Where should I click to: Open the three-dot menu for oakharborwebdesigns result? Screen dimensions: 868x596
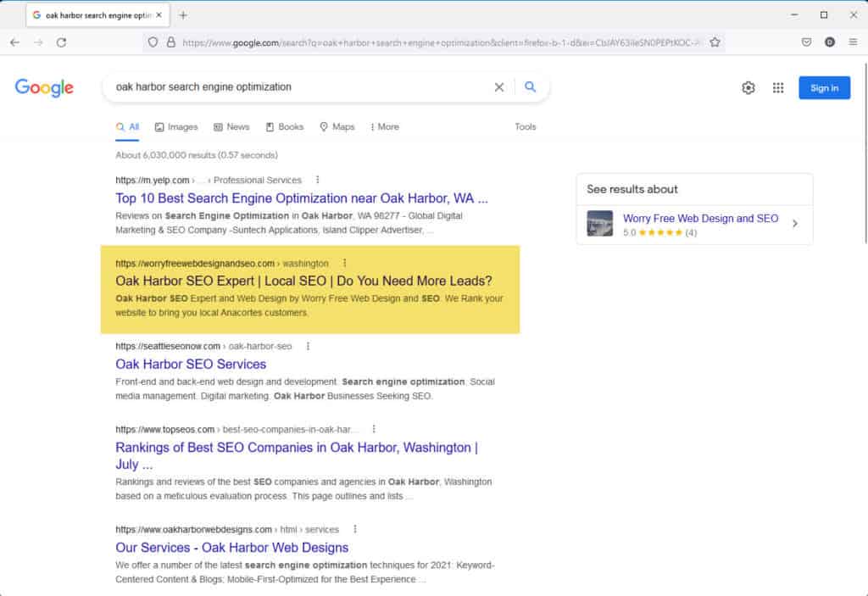[x=355, y=529]
